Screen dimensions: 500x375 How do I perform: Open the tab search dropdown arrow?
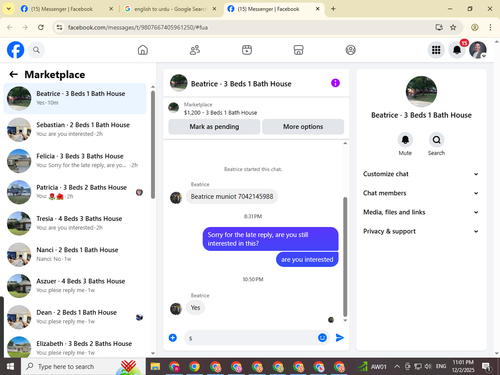pyautogui.click(x=9, y=9)
